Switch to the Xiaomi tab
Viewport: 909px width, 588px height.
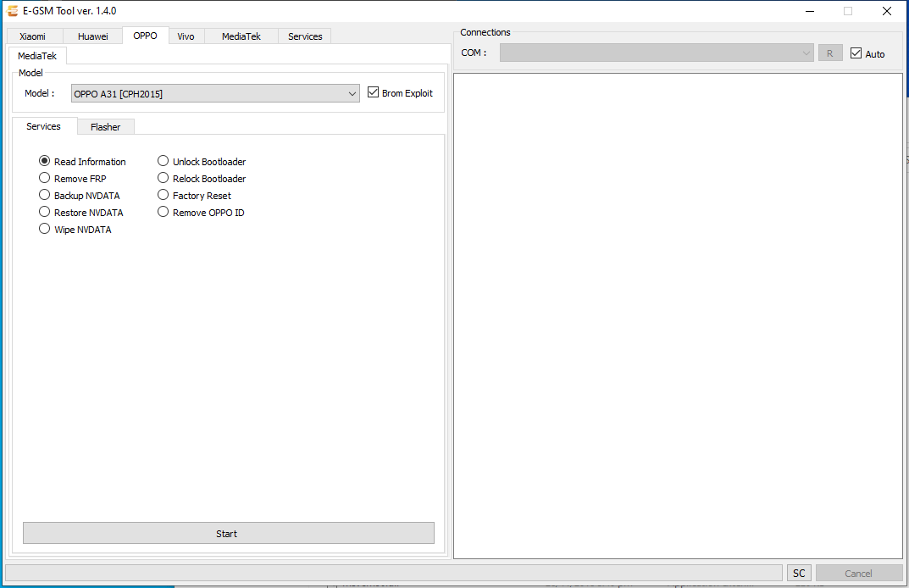coord(33,36)
